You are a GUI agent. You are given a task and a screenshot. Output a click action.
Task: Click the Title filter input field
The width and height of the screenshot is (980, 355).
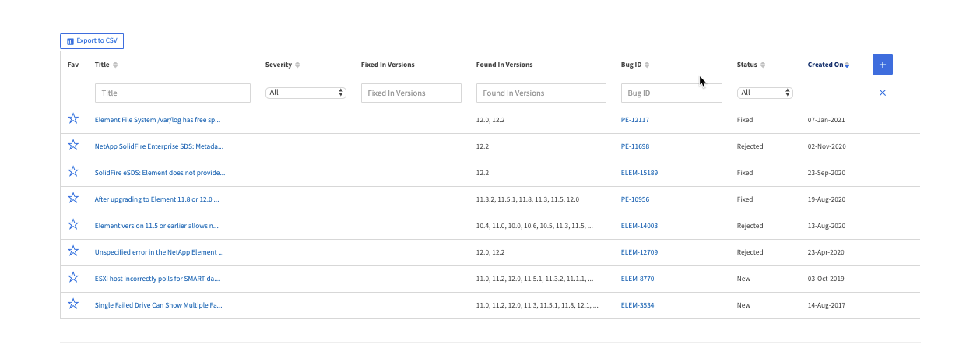pyautogui.click(x=172, y=93)
